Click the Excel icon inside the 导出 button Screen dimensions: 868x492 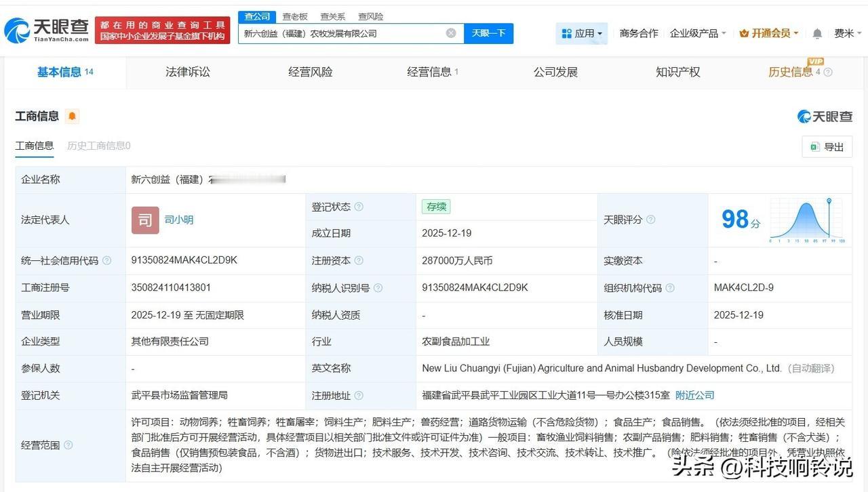[816, 146]
